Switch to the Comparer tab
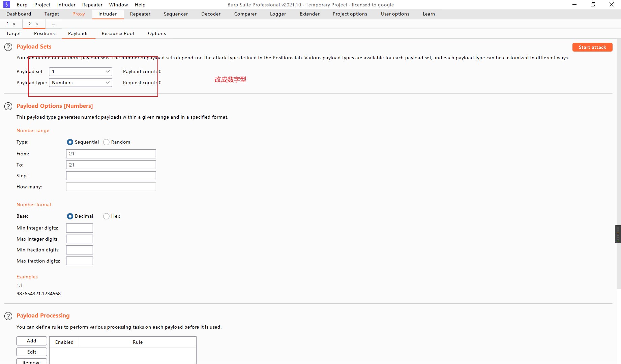The image size is (621, 364). [x=245, y=14]
